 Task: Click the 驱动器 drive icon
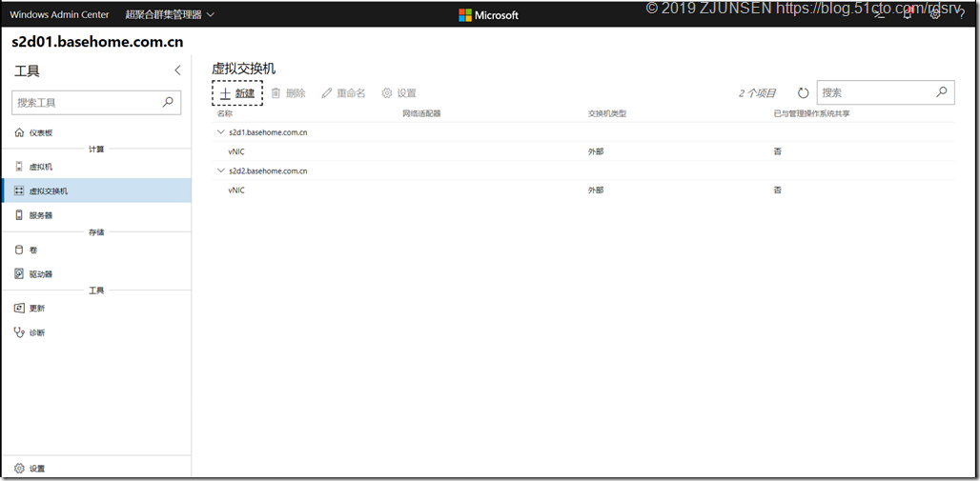[19, 273]
